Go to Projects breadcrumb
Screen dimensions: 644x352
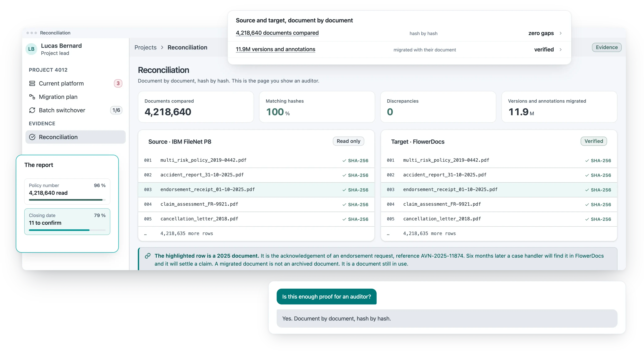(146, 47)
